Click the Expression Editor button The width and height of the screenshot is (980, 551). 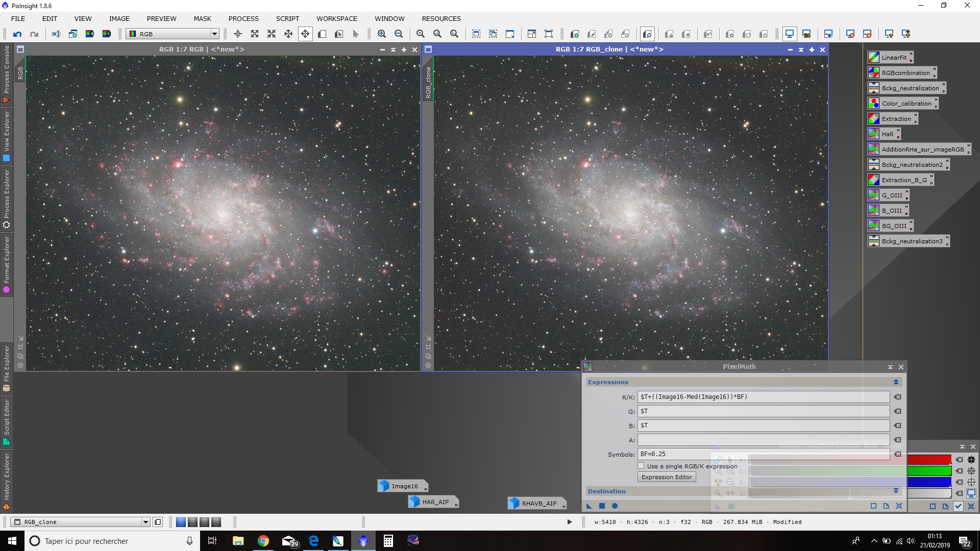coord(667,477)
